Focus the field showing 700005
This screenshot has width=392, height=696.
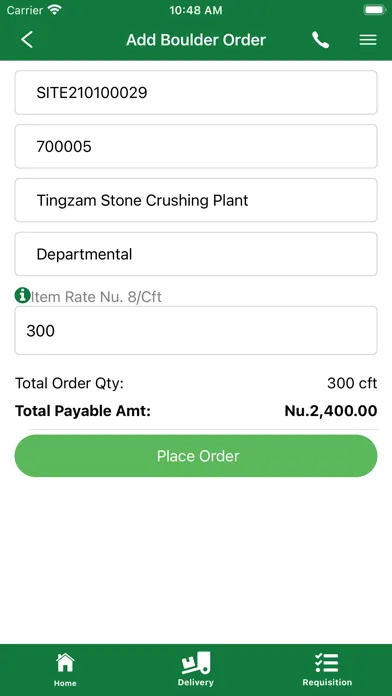click(196, 146)
